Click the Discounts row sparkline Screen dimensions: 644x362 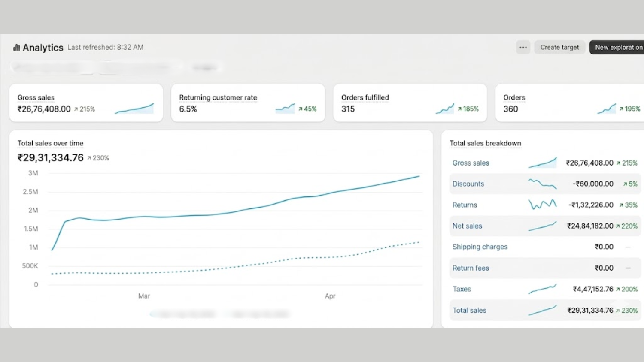pos(542,184)
